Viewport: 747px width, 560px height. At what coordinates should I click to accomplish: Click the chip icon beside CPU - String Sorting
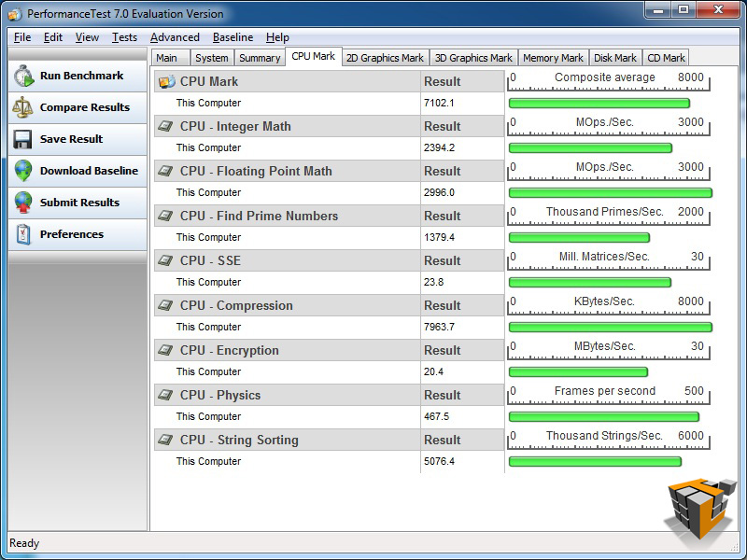[x=165, y=440]
